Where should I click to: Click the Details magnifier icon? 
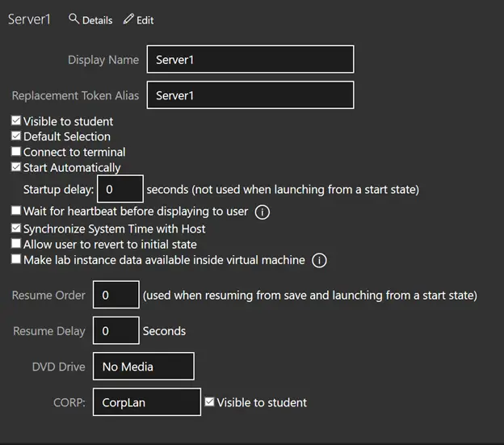pyautogui.click(x=74, y=19)
